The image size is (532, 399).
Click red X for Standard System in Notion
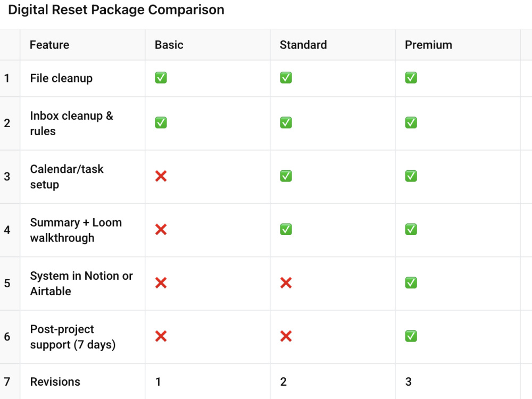click(286, 282)
